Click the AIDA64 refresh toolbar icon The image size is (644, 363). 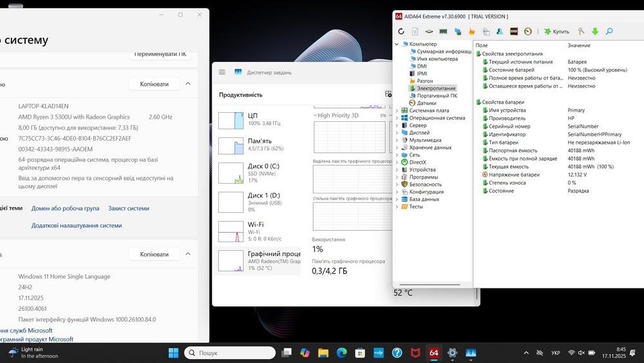401,31
